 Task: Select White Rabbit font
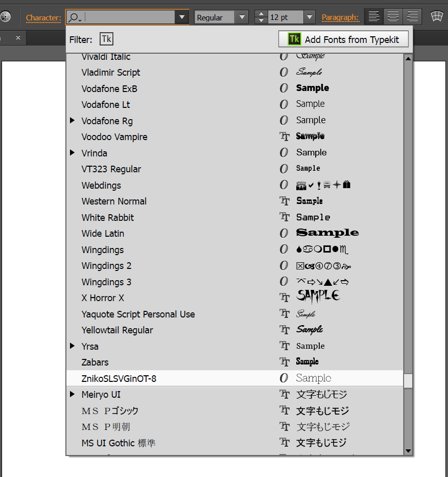click(x=234, y=217)
